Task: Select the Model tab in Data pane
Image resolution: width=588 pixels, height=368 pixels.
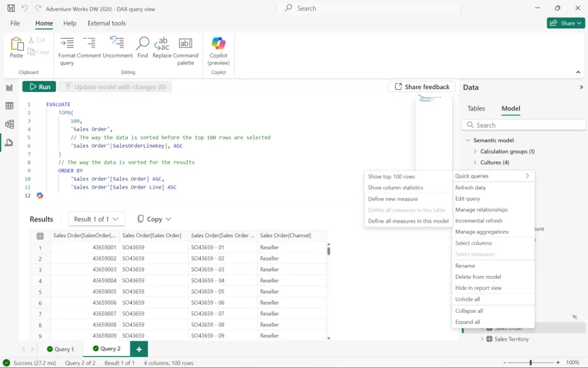Action: coord(511,109)
